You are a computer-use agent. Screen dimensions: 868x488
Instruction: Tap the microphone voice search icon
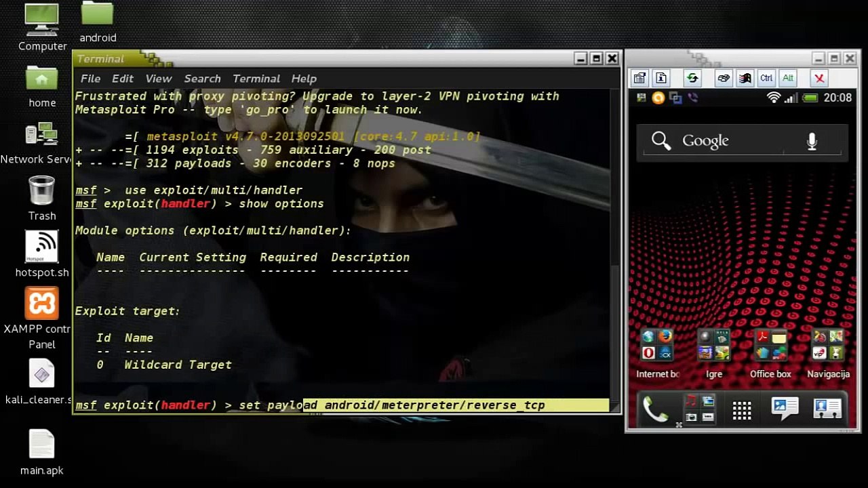812,141
